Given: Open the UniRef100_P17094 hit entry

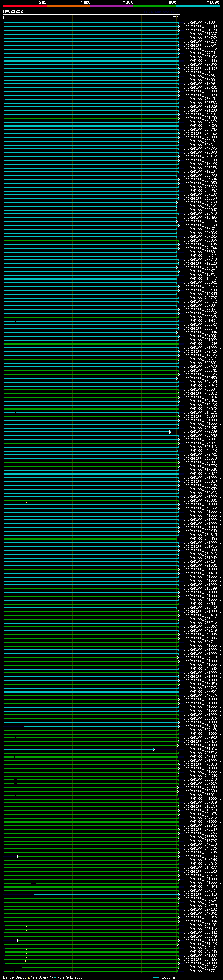Looking at the screenshot, I should (200, 84).
